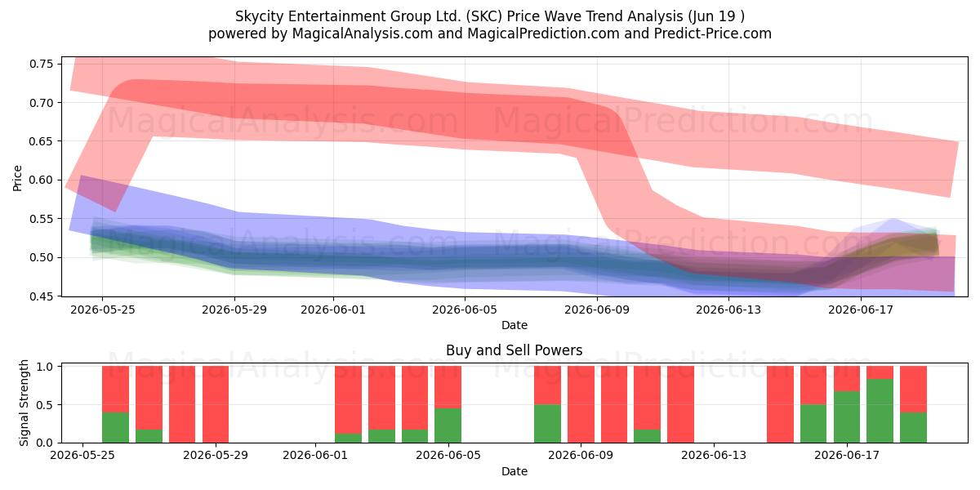Click the 2026-06-05 date tick under bar chart
980x490 pixels.
coord(448,456)
